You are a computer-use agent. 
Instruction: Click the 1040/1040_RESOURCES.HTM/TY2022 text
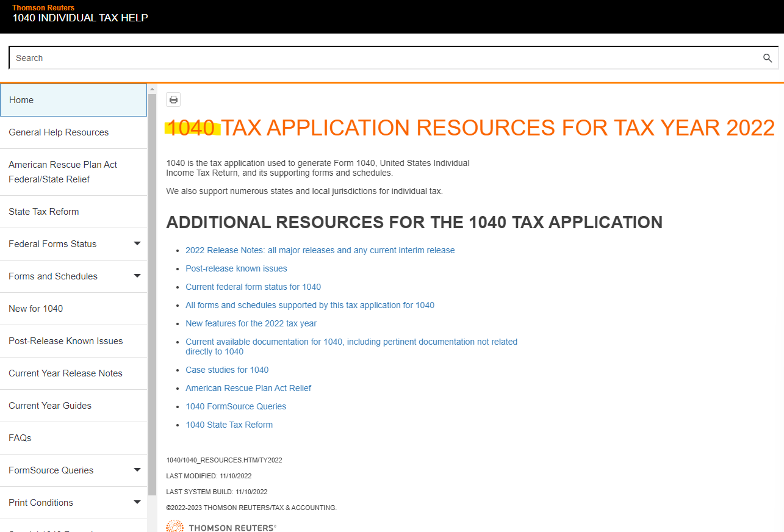(224, 460)
